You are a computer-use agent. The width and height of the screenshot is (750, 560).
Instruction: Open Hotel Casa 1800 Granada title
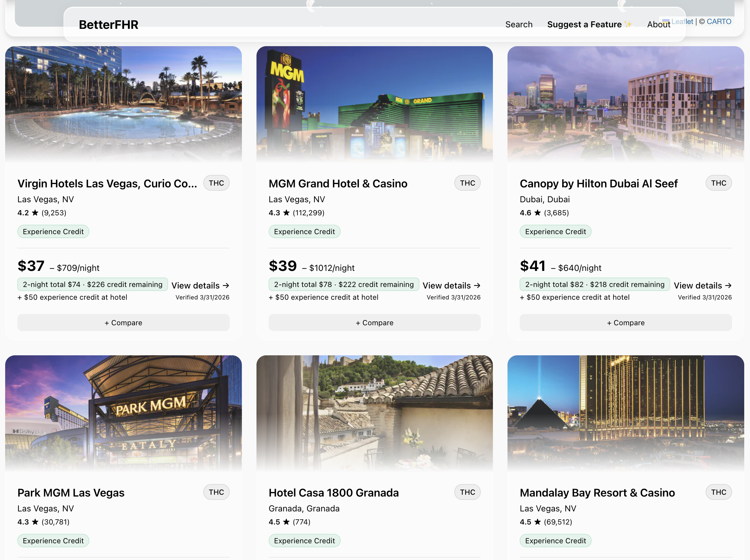pos(334,492)
